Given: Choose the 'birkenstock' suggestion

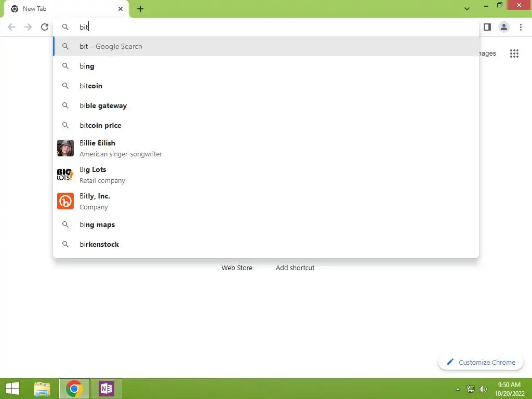Looking at the screenshot, I should click(266, 244).
